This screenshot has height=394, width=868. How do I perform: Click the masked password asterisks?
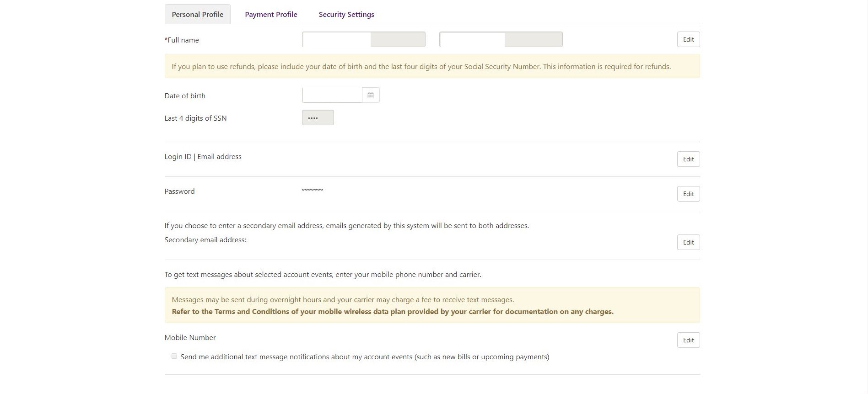point(313,191)
